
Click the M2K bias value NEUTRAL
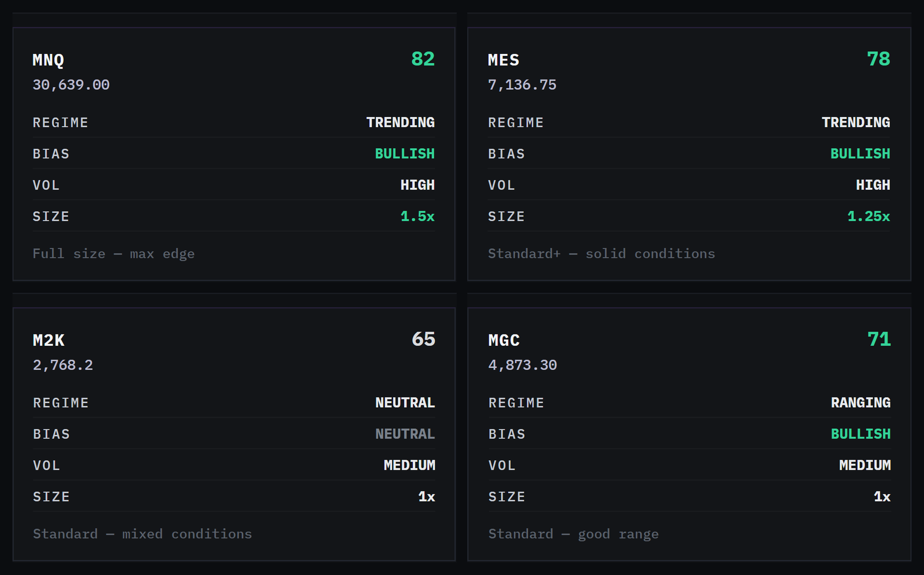click(x=405, y=434)
